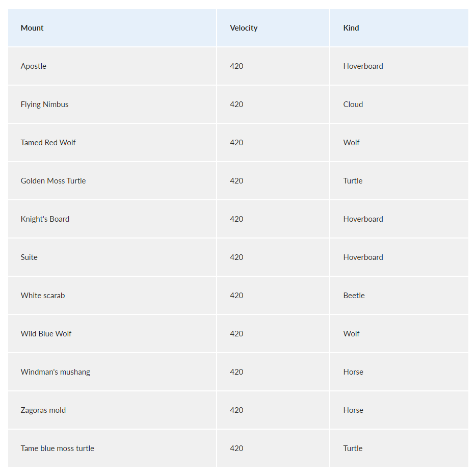Image resolution: width=476 pixels, height=475 pixels.
Task: Click the Kind column header
Action: [x=399, y=28]
